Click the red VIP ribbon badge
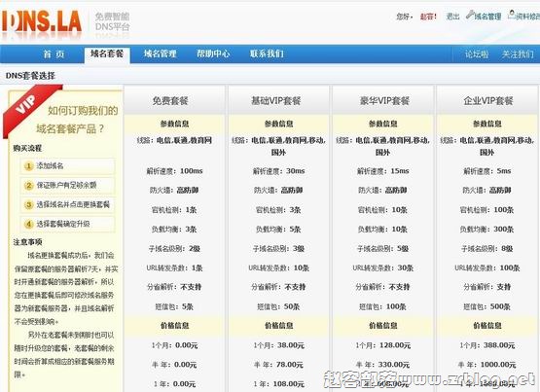The image size is (540, 392). (30, 110)
